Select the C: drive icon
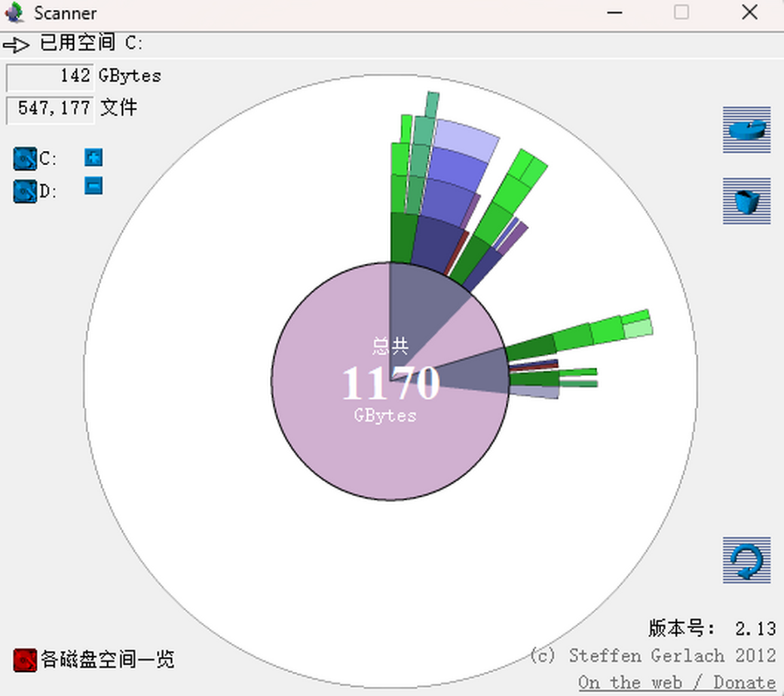Image resolution: width=784 pixels, height=696 pixels. (25, 159)
